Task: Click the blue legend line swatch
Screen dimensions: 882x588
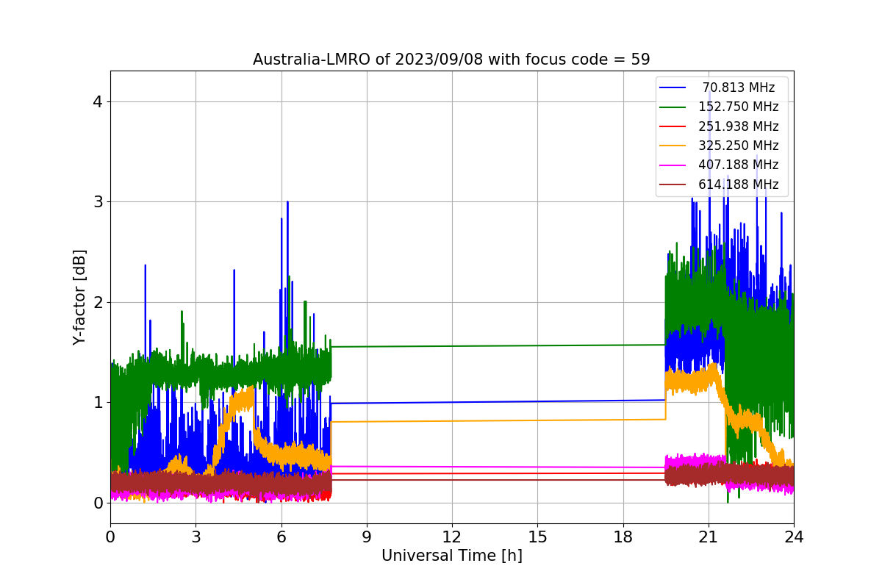Action: (x=673, y=87)
